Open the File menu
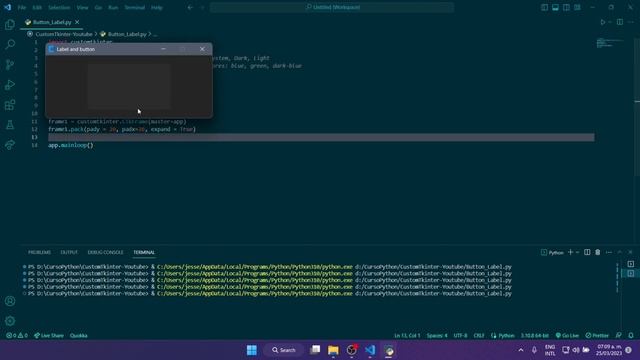Screen dimensions: 640x360 (22, 7)
